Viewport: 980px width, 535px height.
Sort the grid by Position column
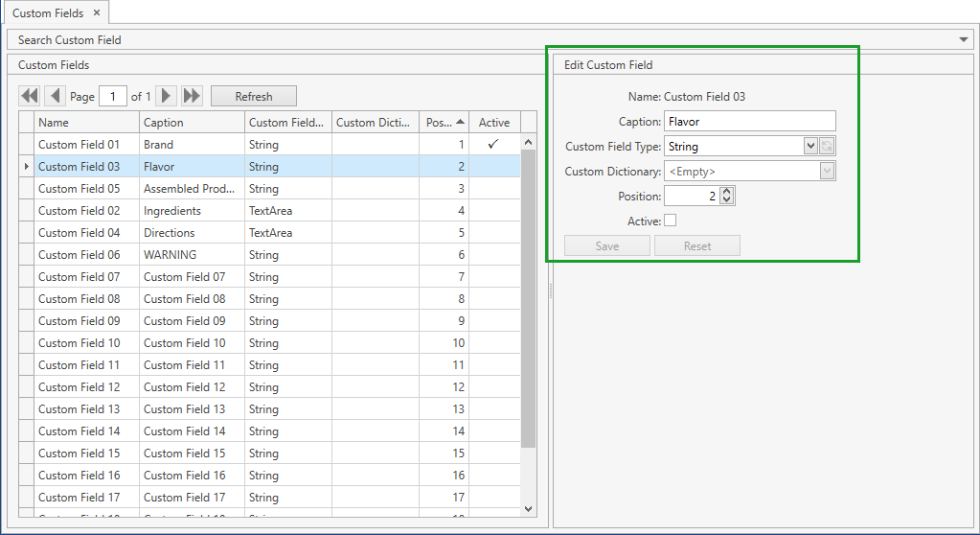click(445, 122)
